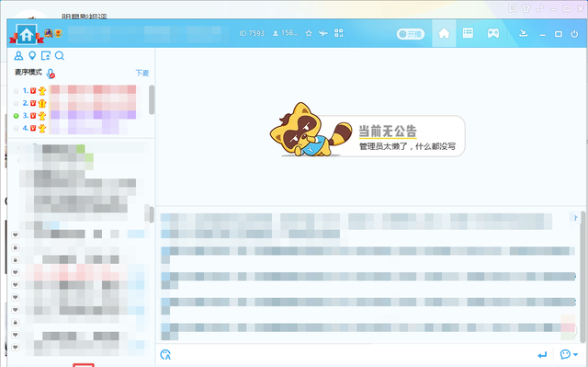Toggle the muted microphone icon
Image resolution: width=588 pixels, height=367 pixels.
tap(51, 74)
